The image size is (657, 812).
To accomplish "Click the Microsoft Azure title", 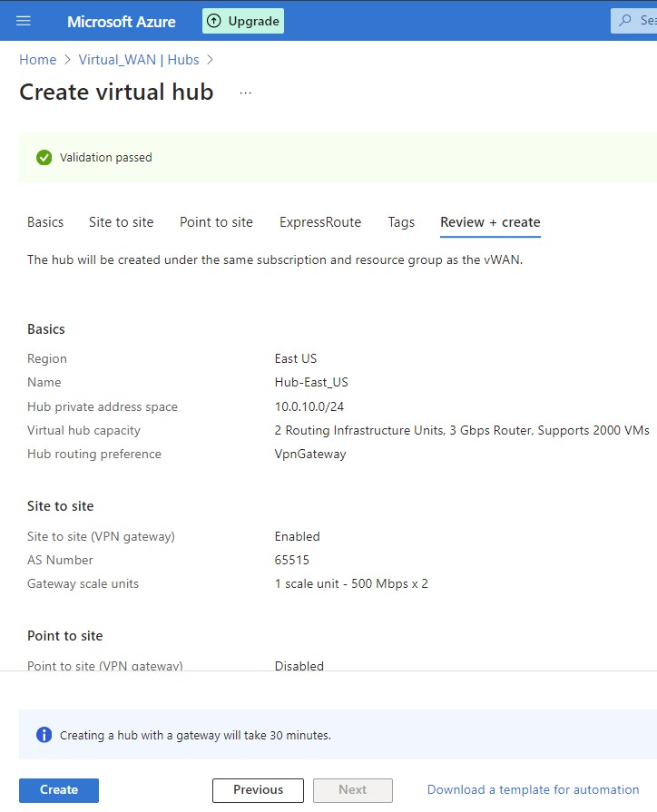I will pyautogui.click(x=122, y=22).
